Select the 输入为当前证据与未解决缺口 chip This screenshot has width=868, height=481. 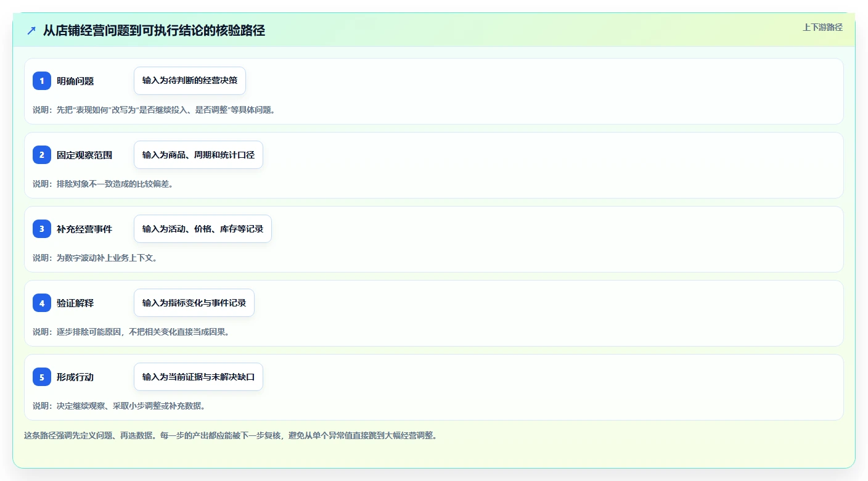click(199, 377)
